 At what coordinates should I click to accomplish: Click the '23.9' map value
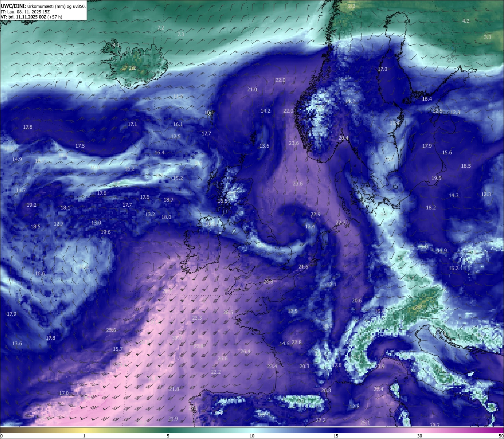[380, 366]
